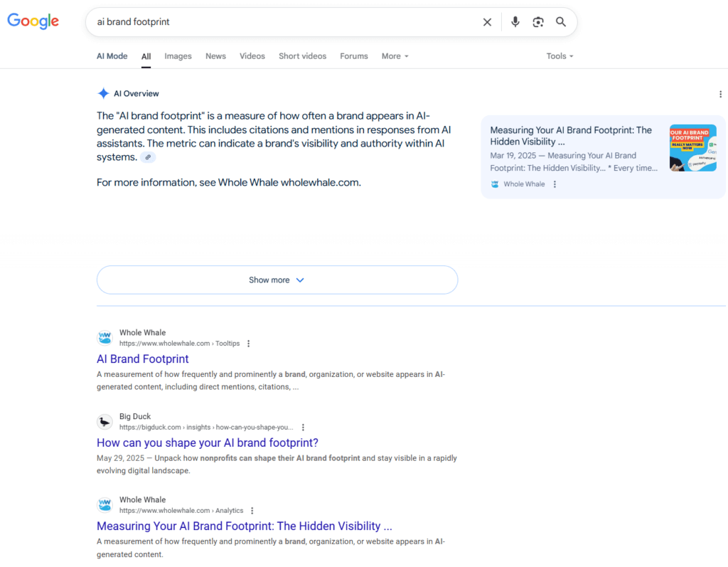Switch to the Images tab

(178, 56)
